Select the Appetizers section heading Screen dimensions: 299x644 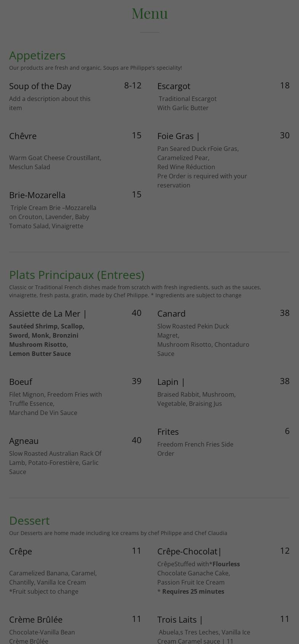(37, 55)
